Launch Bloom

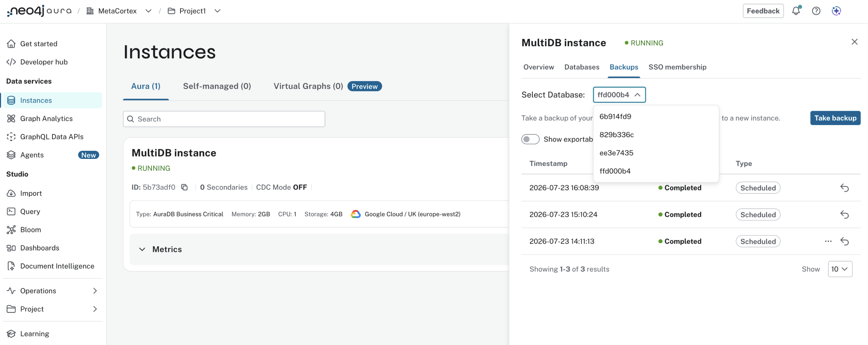click(52, 230)
